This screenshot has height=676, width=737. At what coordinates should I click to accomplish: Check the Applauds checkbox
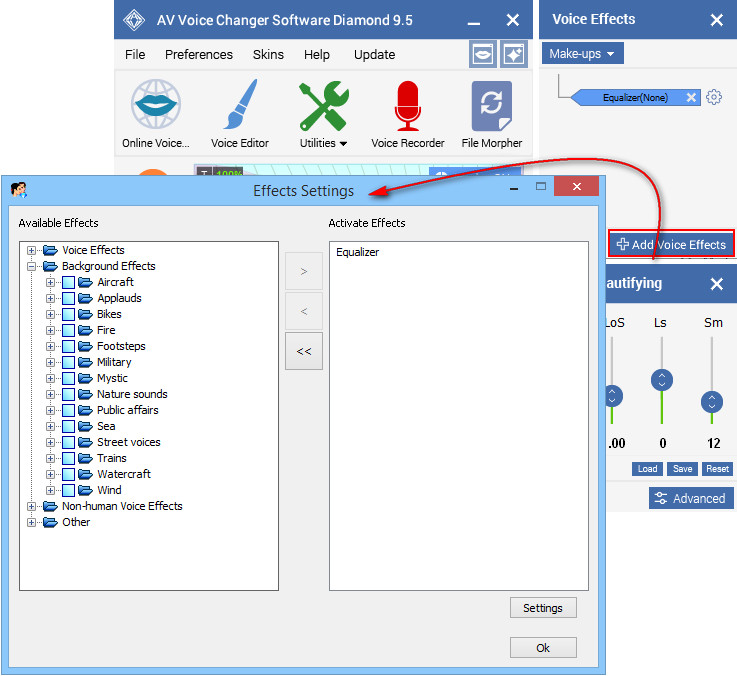tap(69, 298)
